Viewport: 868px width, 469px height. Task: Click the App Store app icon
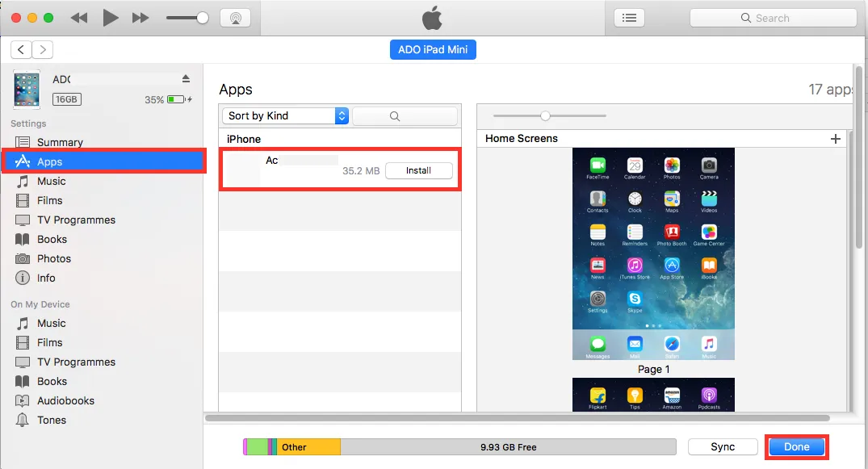672,266
